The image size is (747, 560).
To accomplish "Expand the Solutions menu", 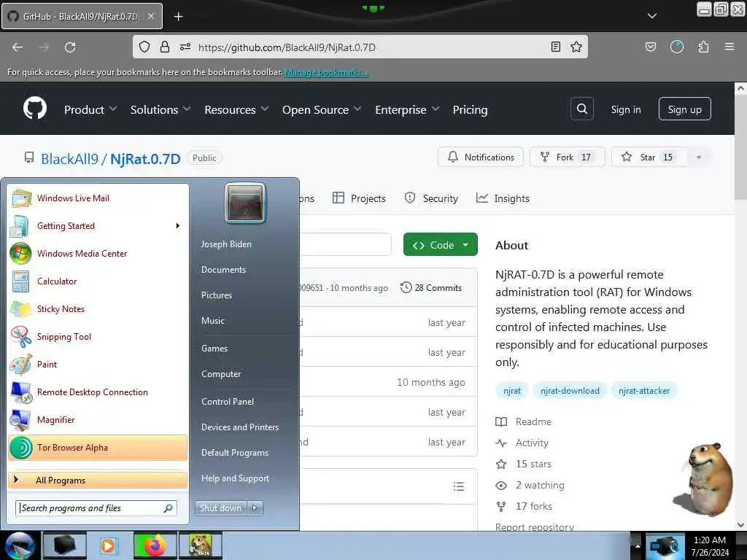I will tap(160, 109).
